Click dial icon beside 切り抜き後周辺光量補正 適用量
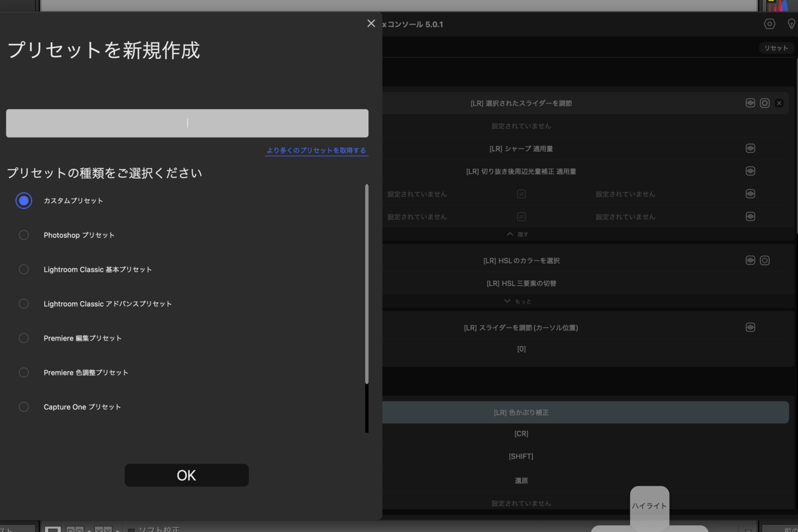The height and width of the screenshot is (532, 798). click(750, 171)
